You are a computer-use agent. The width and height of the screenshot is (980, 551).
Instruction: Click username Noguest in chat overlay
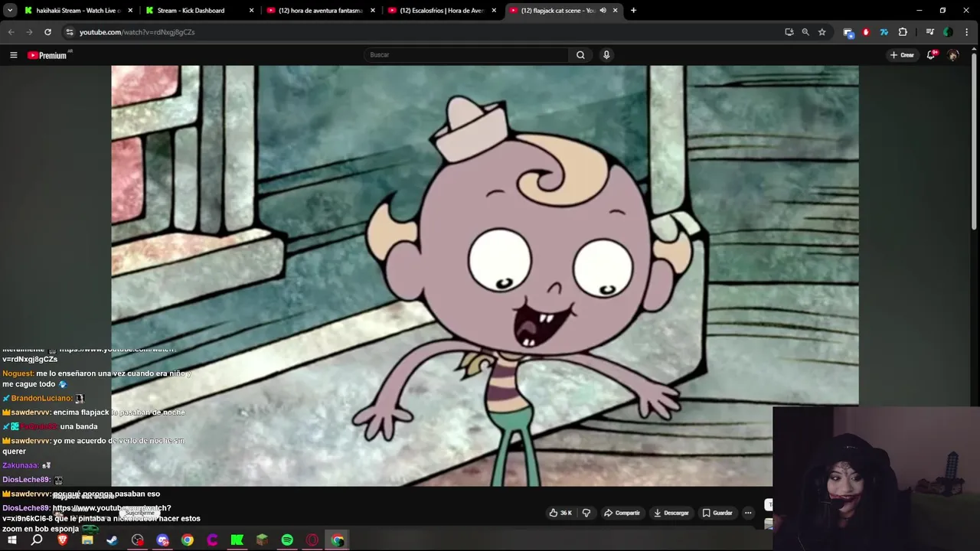18,373
